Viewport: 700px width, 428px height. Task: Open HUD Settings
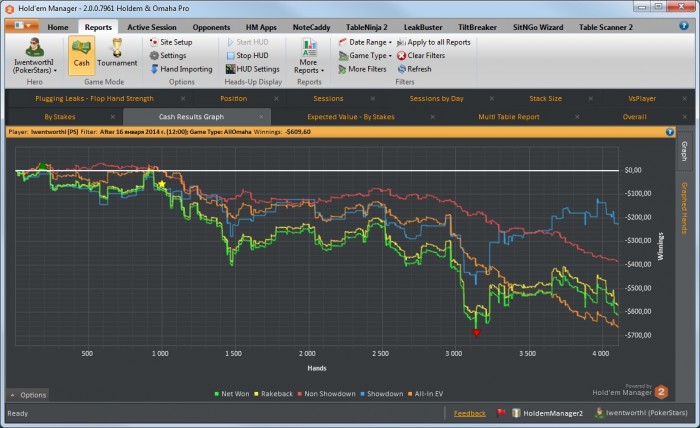(x=253, y=69)
